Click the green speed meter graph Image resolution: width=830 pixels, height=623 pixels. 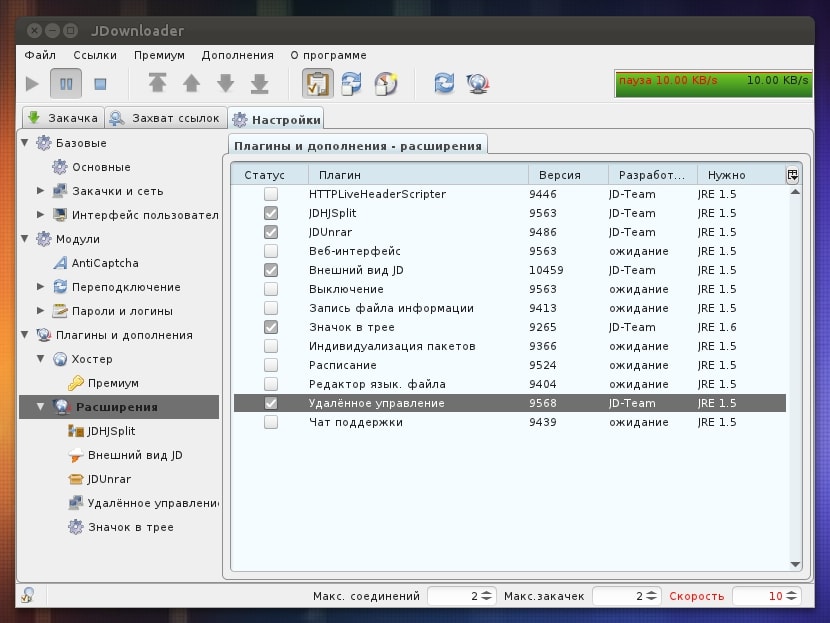point(714,84)
